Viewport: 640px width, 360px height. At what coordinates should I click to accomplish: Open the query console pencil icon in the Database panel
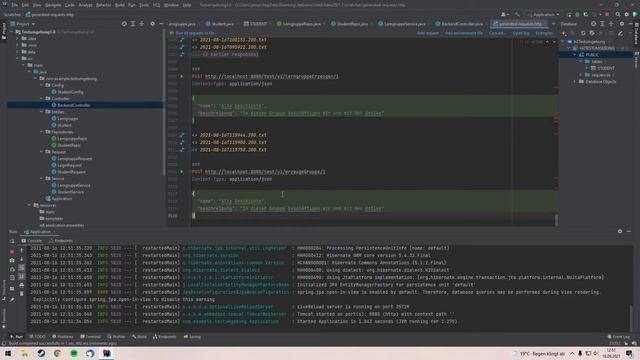pos(620,33)
